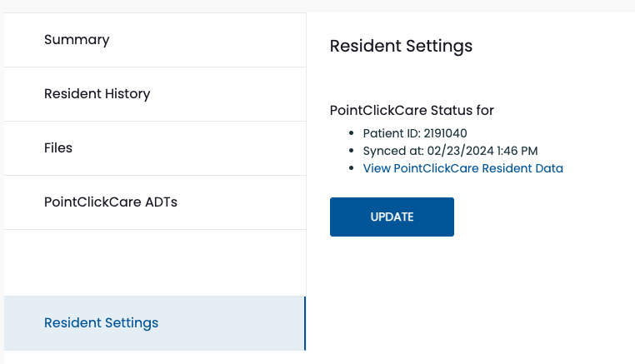The width and height of the screenshot is (635, 364).
Task: Click the PointClickCare Status for label
Action: tap(412, 111)
